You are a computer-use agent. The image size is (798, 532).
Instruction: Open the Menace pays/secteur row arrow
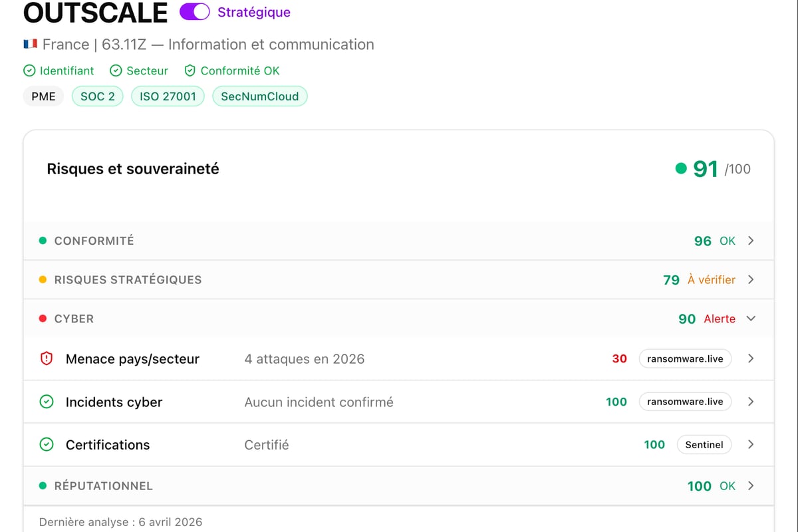click(x=751, y=358)
